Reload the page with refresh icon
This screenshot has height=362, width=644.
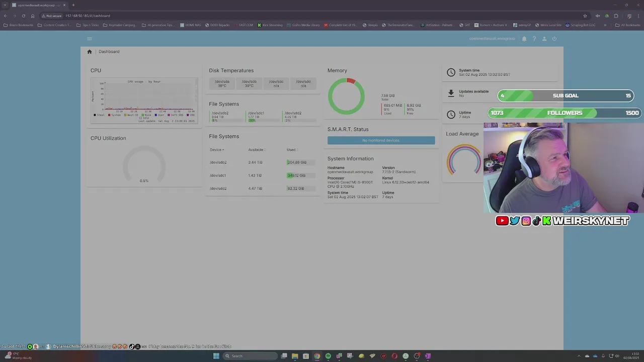(23, 16)
